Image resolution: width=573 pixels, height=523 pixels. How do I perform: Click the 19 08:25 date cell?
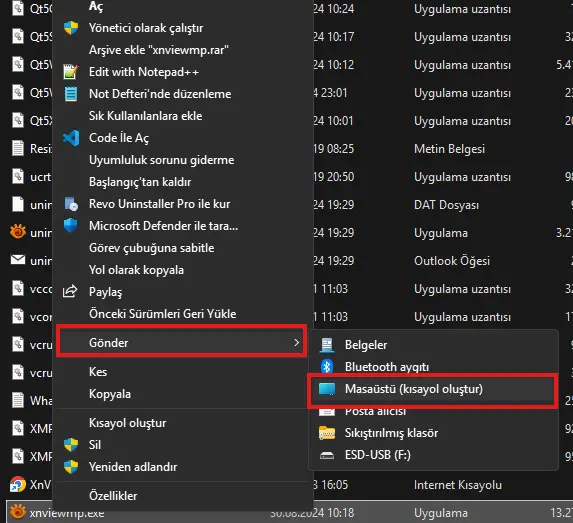click(334, 149)
